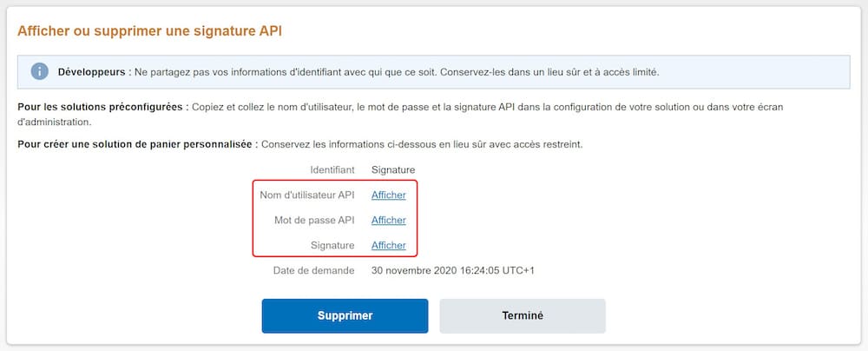The image size is (868, 351).
Task: Click the heading "Afficher ou supprimer une signature API"
Action: pos(150,31)
